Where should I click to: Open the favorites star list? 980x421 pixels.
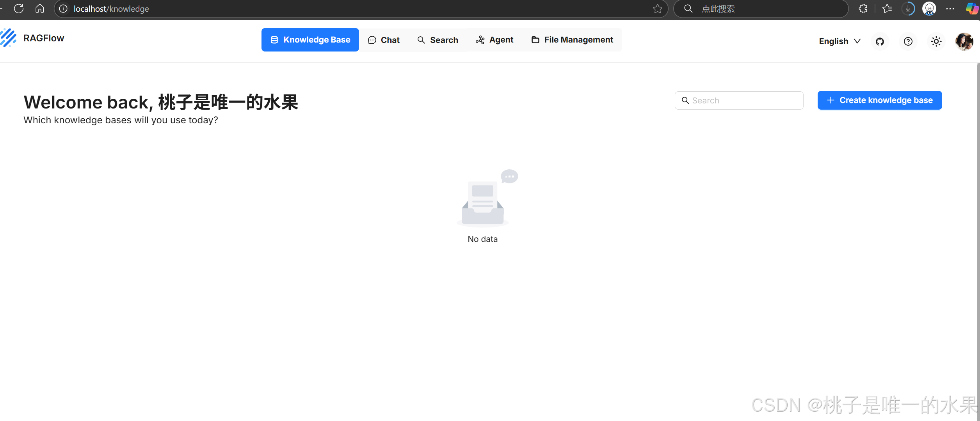coord(887,9)
